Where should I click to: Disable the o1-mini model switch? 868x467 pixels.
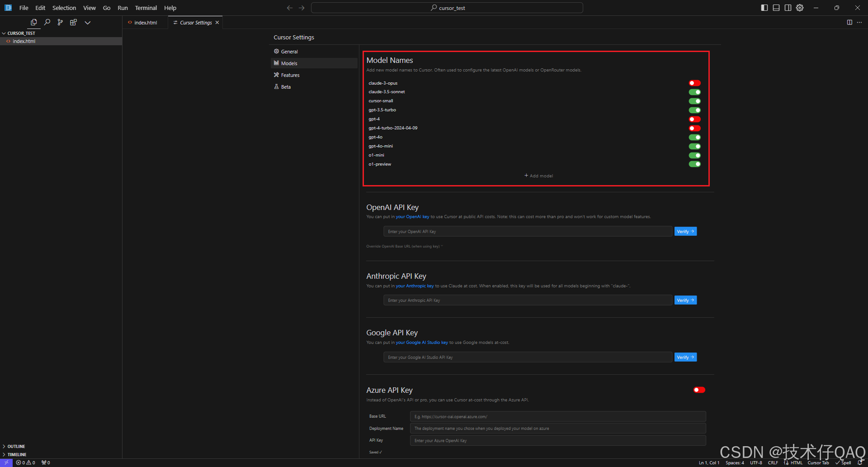694,155
